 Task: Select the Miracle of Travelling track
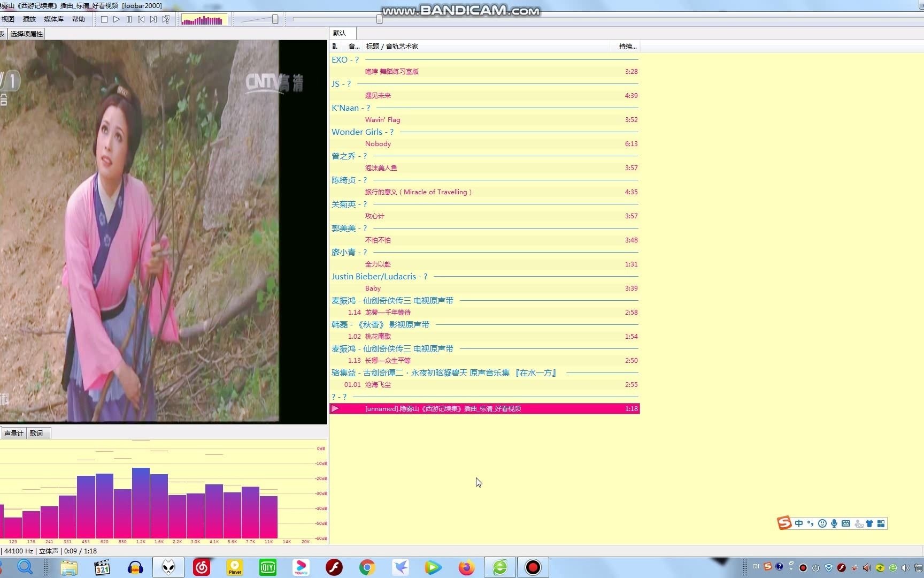tap(484, 192)
